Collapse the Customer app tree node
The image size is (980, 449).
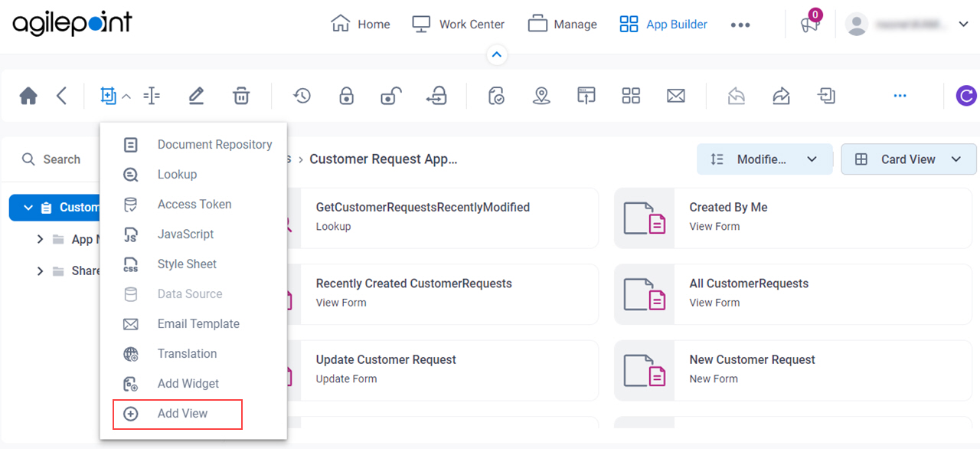click(x=28, y=208)
